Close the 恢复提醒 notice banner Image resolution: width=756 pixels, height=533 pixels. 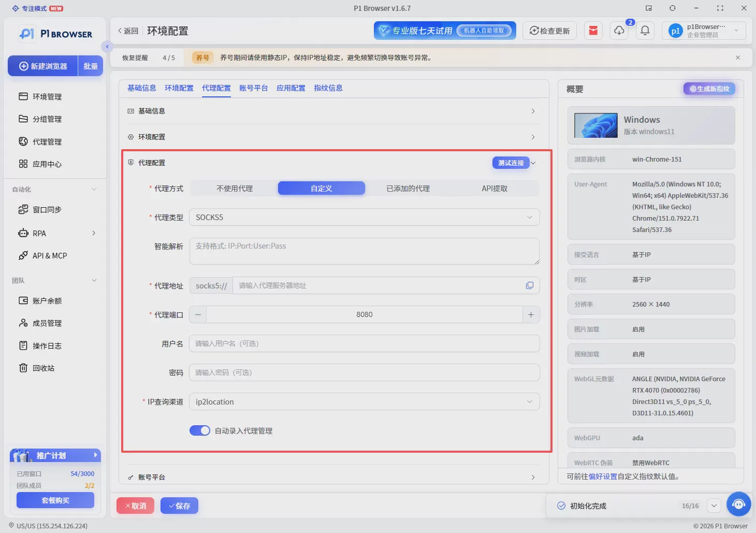click(738, 57)
